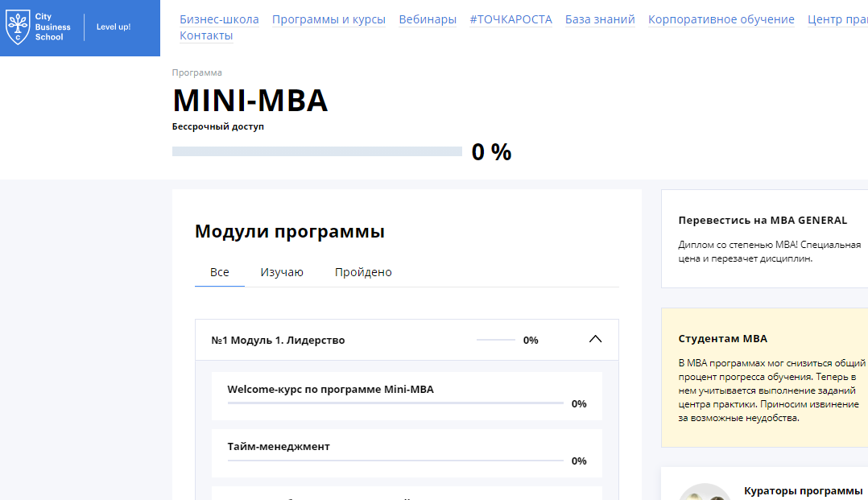The width and height of the screenshot is (868, 500).
Task: Click the large 0 % progress value
Action: 491,151
